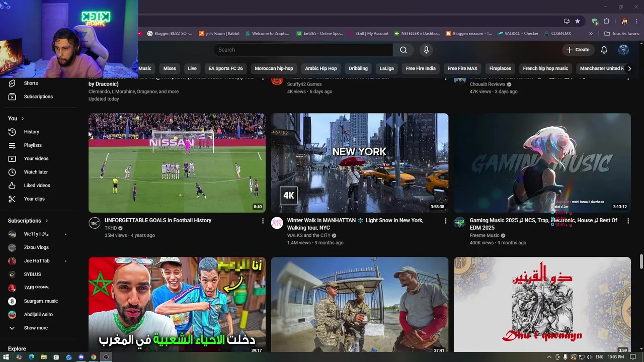
Task: Open YouTube account avatar menu
Action: 623,50
